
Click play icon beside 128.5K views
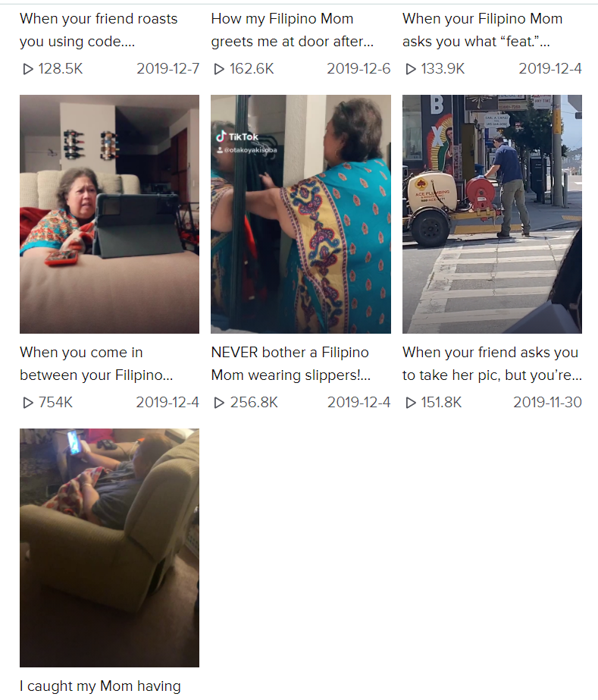[x=28, y=69]
